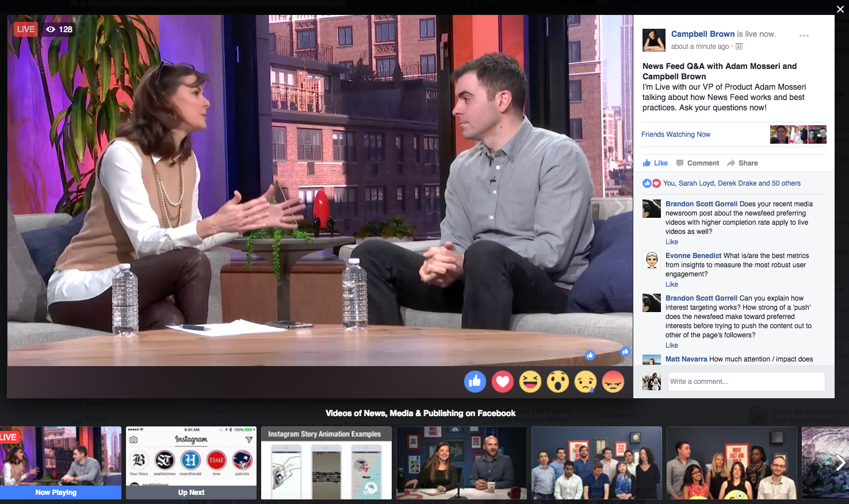Play the Up Next Instagram video
This screenshot has height=504, width=849.
(191, 463)
